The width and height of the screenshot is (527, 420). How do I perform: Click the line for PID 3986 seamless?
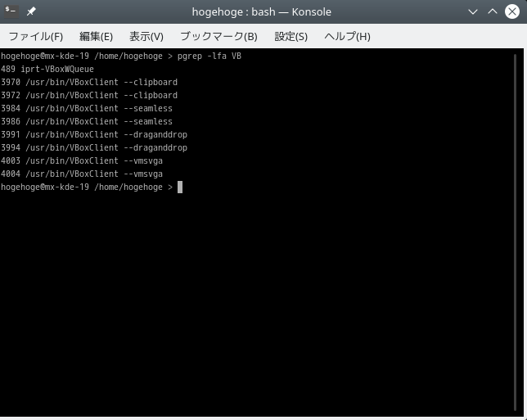[x=87, y=121]
